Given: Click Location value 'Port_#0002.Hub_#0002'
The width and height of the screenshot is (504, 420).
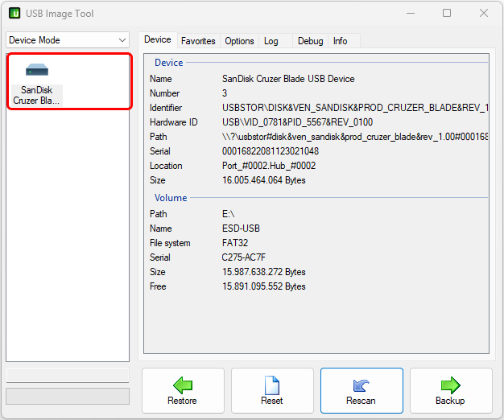Looking at the screenshot, I should point(269,166).
